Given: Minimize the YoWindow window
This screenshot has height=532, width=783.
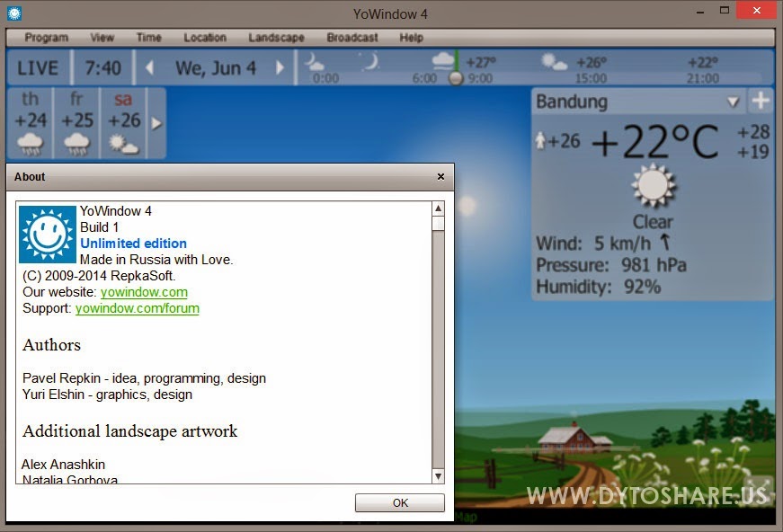Looking at the screenshot, I should coord(700,12).
